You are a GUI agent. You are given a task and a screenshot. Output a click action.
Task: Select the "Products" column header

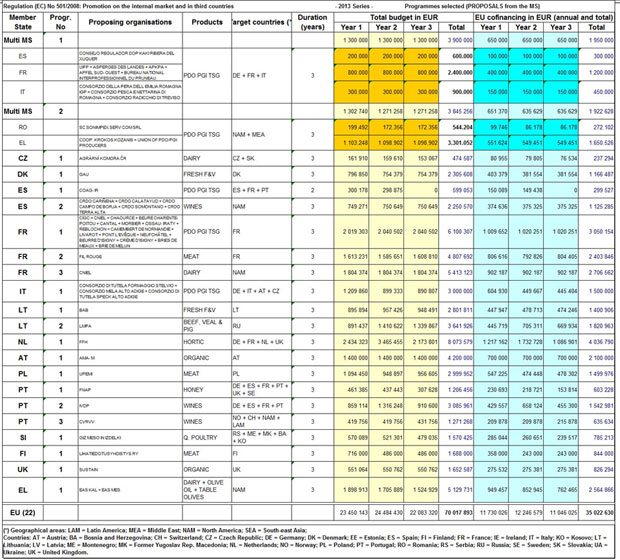(x=207, y=22)
